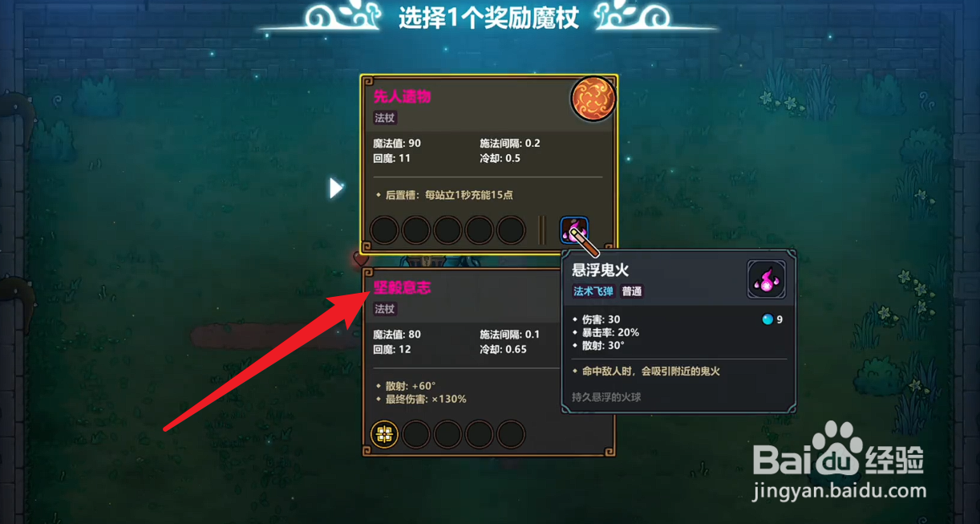
Task: Click the 普通 rarity tag
Action: click(x=632, y=291)
